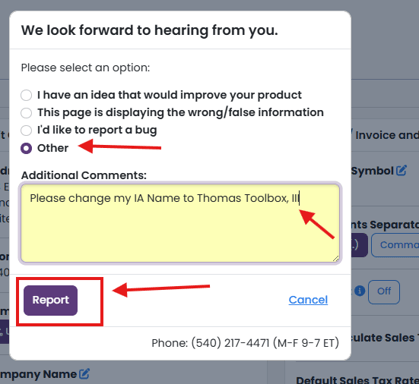
Task: Edit the Symbol setting pencil icon
Action: click(x=402, y=171)
